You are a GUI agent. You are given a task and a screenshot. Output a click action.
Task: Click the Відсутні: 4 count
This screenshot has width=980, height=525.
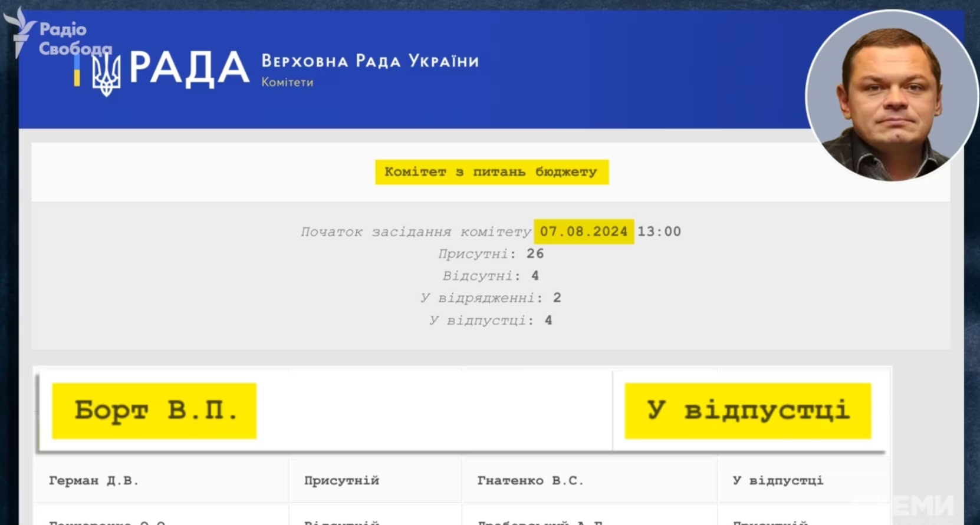coord(491,276)
